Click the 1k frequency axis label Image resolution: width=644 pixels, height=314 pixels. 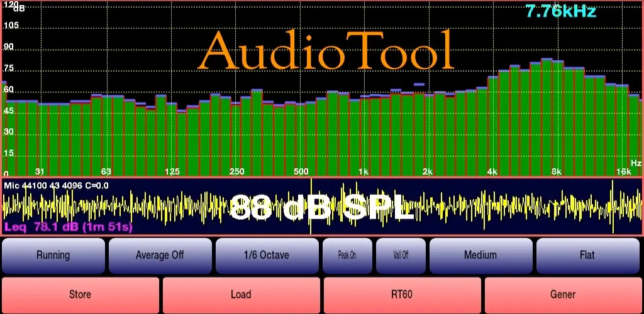tap(363, 171)
